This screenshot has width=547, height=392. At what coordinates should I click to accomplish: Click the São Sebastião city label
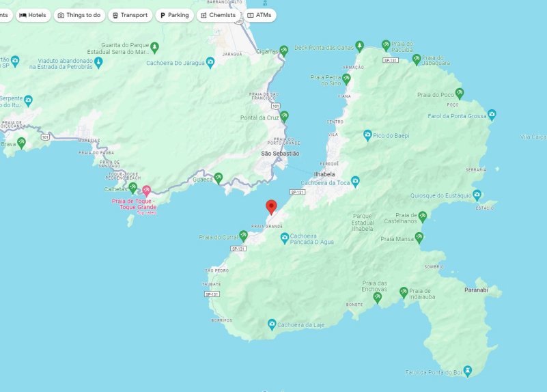click(x=280, y=154)
